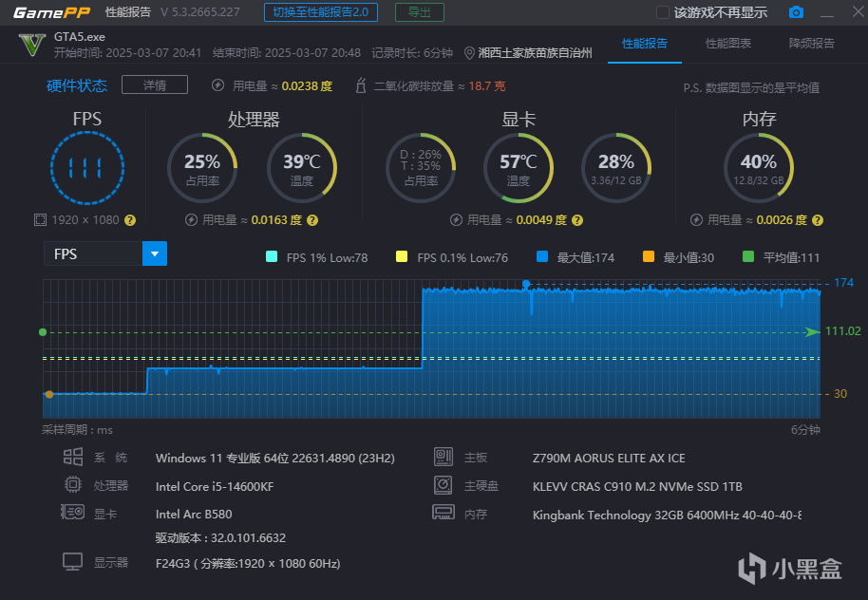This screenshot has height=600, width=868.
Task: Click the green average marker dot on chart
Action: [43, 332]
